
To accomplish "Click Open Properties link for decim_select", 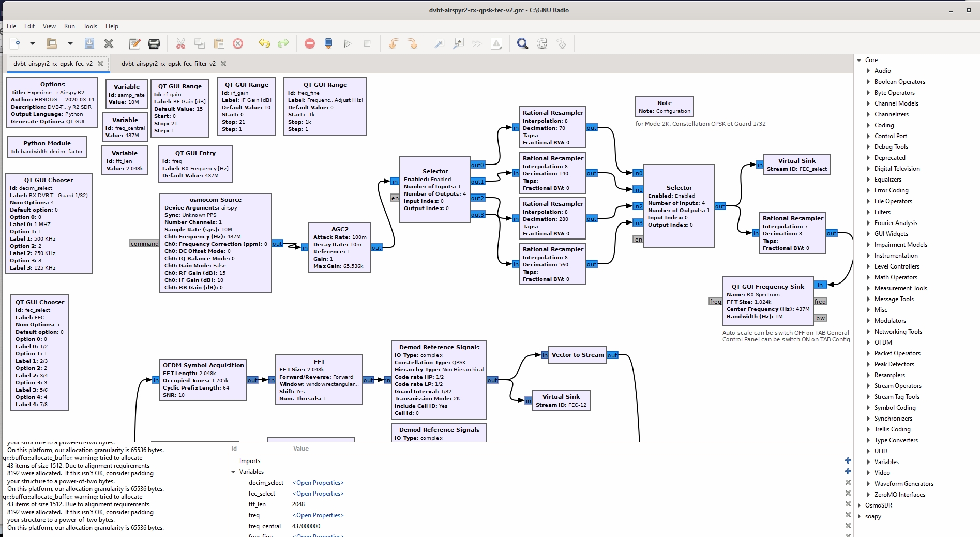I will coord(318,483).
